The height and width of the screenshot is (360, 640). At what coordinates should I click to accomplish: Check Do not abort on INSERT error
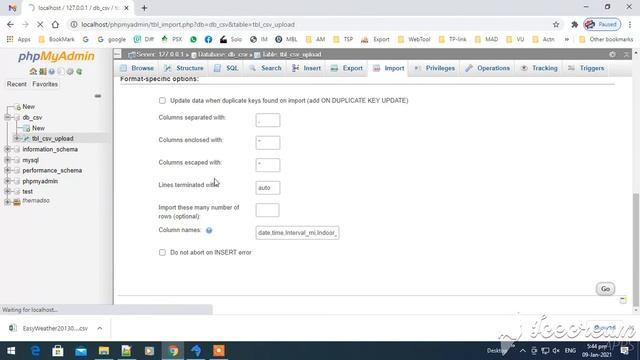pyautogui.click(x=162, y=253)
